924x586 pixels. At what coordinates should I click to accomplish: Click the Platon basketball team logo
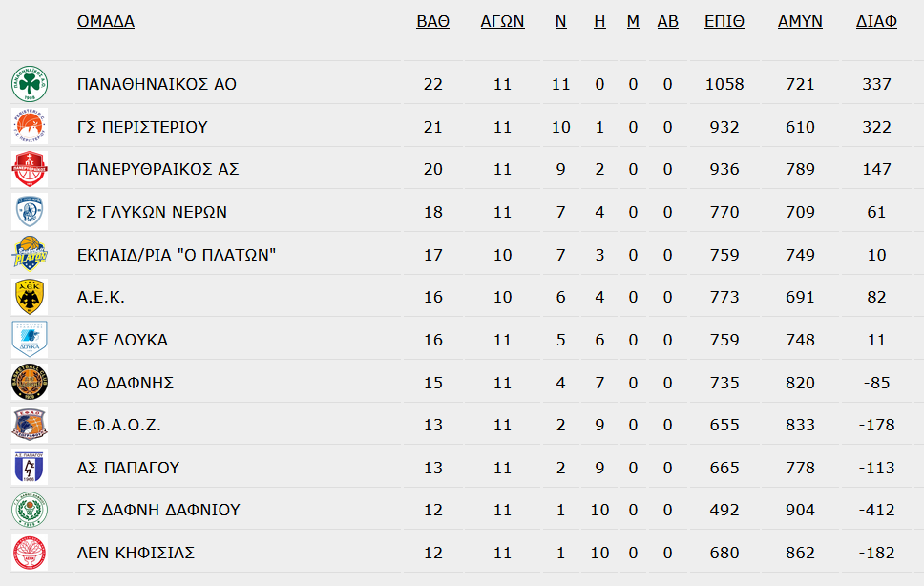(30, 255)
